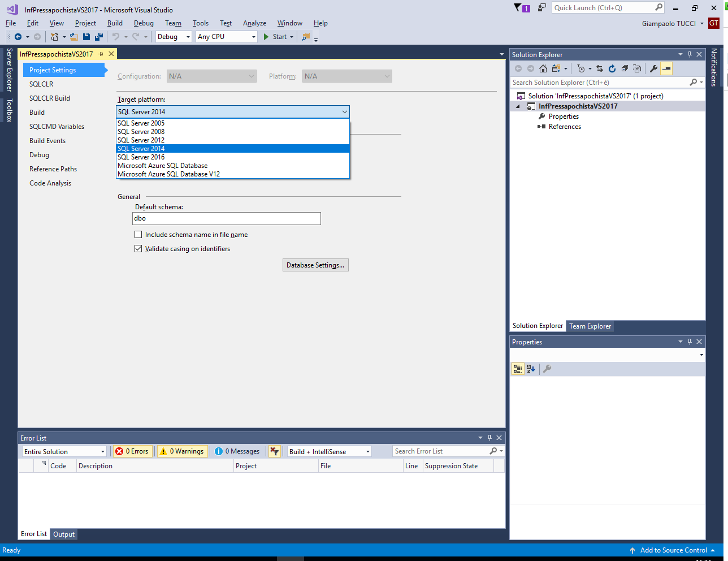
Task: Collapse the Target platform combo box
Action: tap(344, 112)
